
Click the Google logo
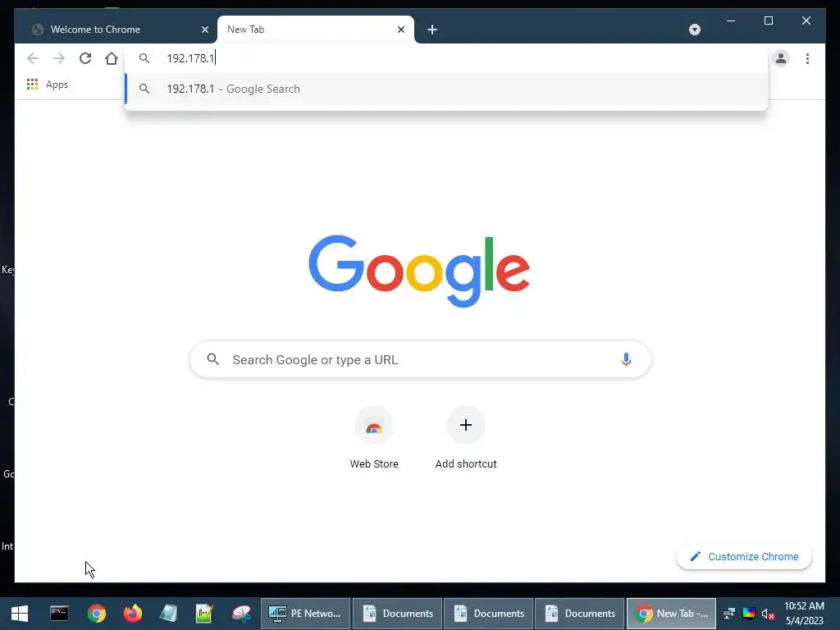click(x=419, y=271)
